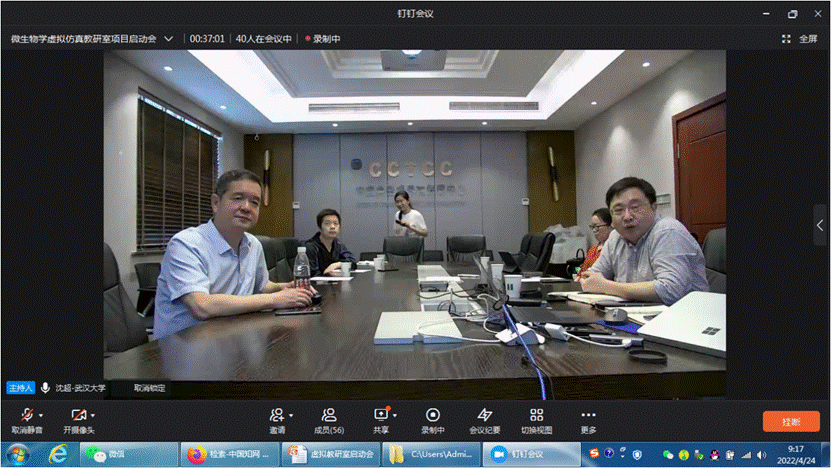Screen dimensions: 831x468
Task: Expand the microphone options arrow
Action: click(x=40, y=415)
